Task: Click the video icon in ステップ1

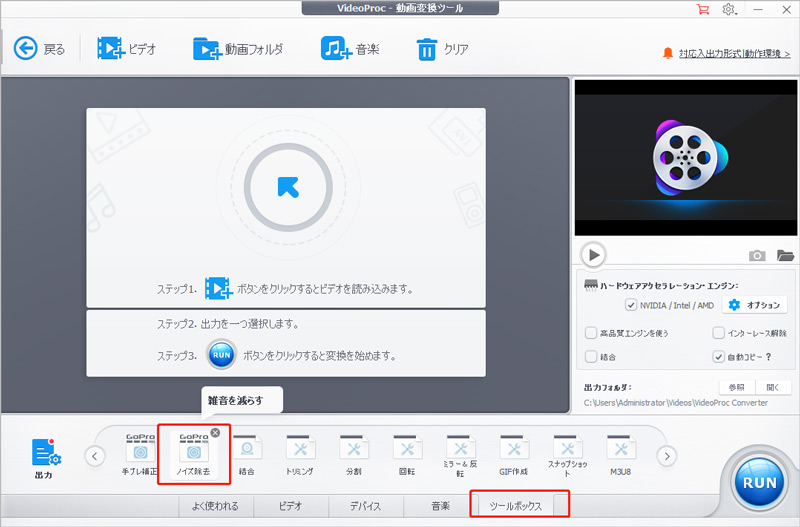Action: tap(218, 288)
